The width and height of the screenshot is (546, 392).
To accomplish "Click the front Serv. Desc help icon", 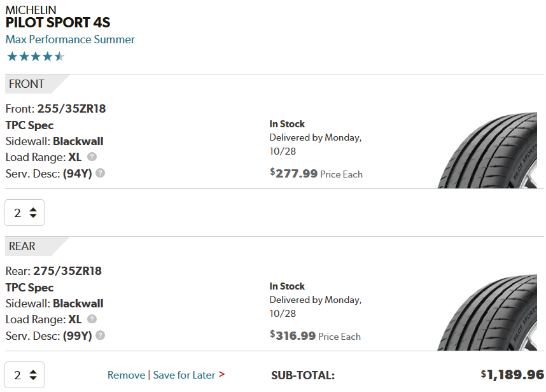I will [x=101, y=173].
